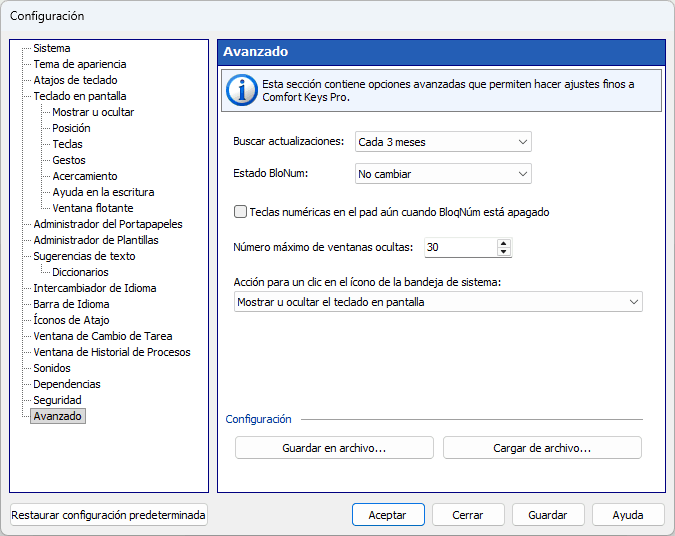Confirm with the Aceptar button
Viewport: 675px width, 536px height.
pos(388,515)
